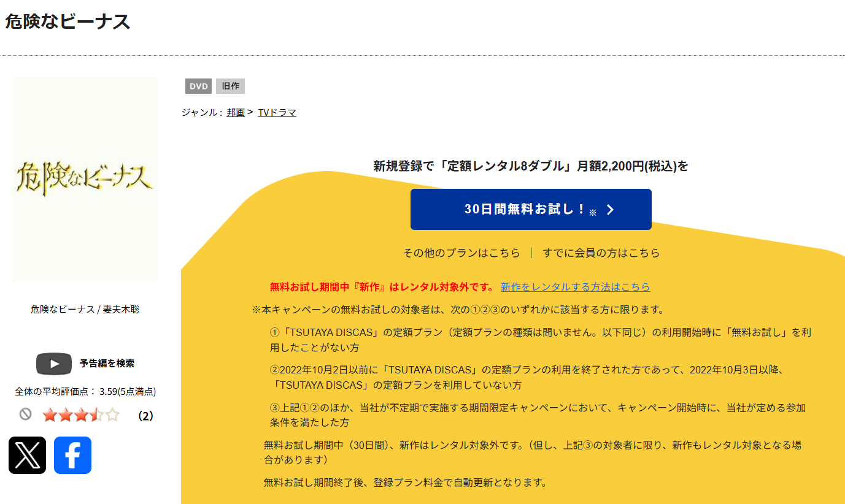Open 新作をレンタルする方法はこちら link
This screenshot has height=504, width=845.
tap(575, 287)
